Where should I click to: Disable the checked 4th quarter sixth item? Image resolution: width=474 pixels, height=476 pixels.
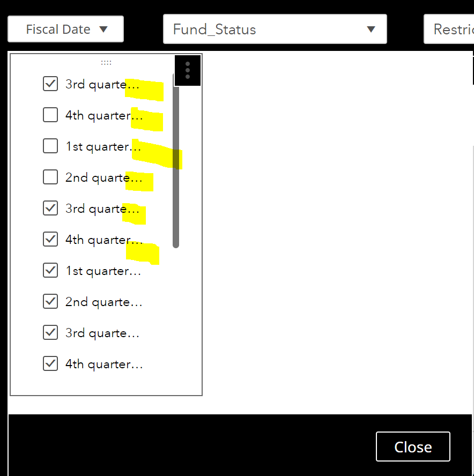[x=50, y=239]
